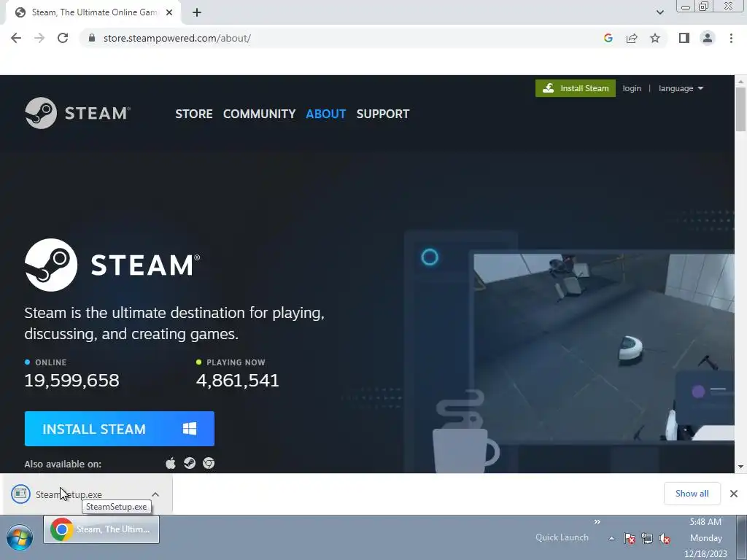Open the downloaded SteamSetup.exe file
This screenshot has width=747, height=560.
point(69,494)
